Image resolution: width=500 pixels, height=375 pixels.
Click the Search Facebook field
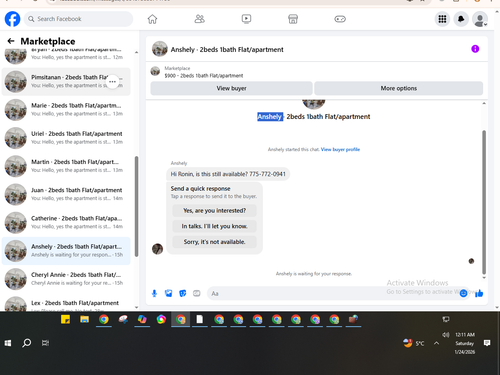tap(78, 19)
